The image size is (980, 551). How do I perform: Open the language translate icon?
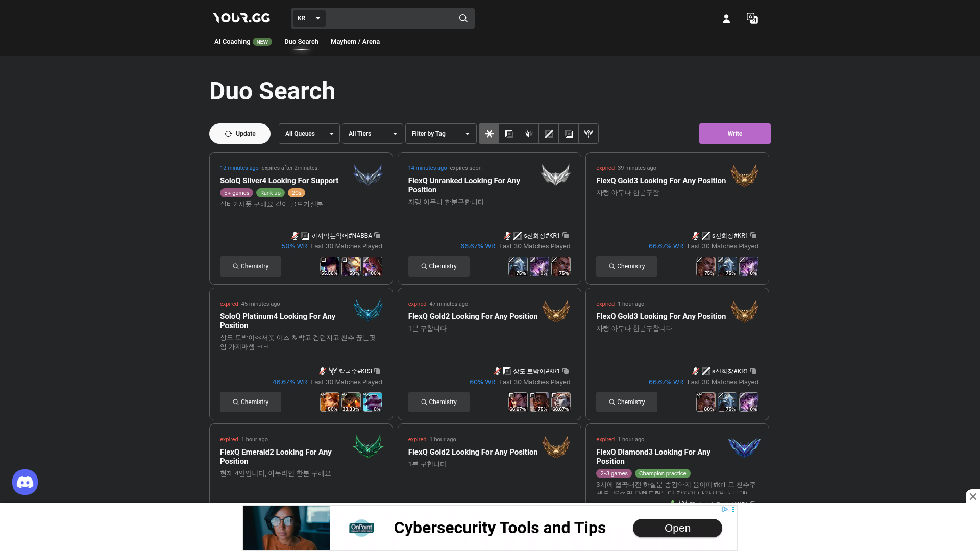(752, 19)
